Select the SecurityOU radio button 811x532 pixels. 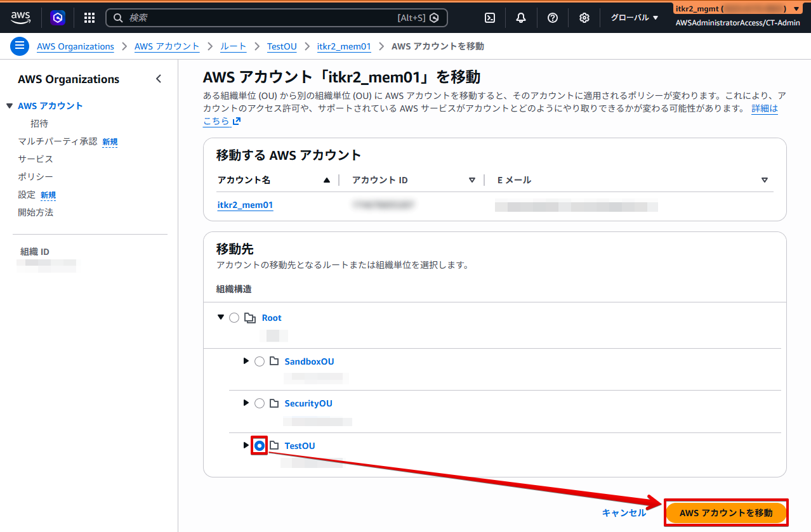click(x=260, y=403)
